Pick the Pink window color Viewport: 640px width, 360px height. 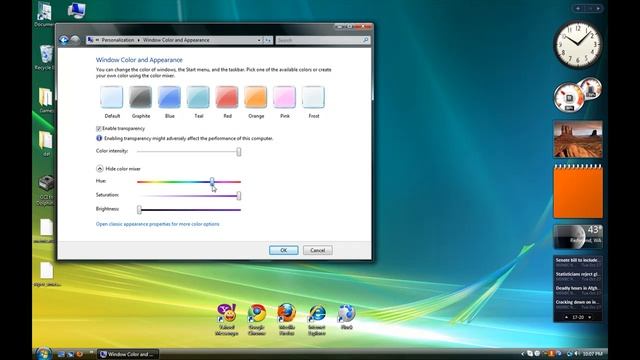tap(284, 97)
